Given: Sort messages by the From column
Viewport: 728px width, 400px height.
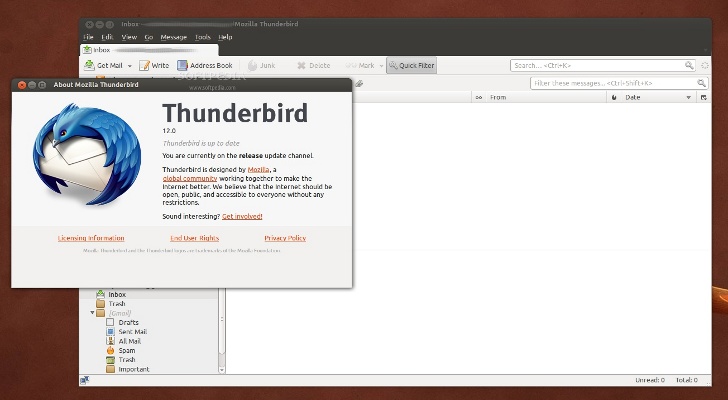Looking at the screenshot, I should 546,97.
